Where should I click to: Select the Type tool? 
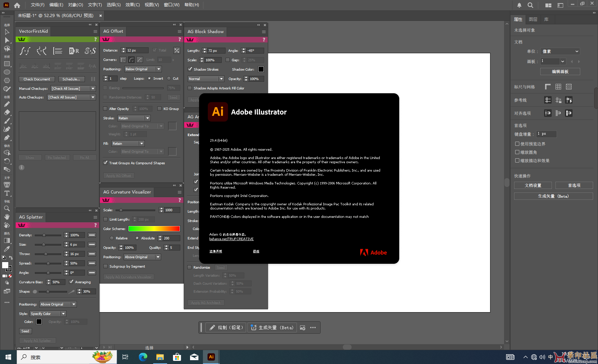click(7, 193)
